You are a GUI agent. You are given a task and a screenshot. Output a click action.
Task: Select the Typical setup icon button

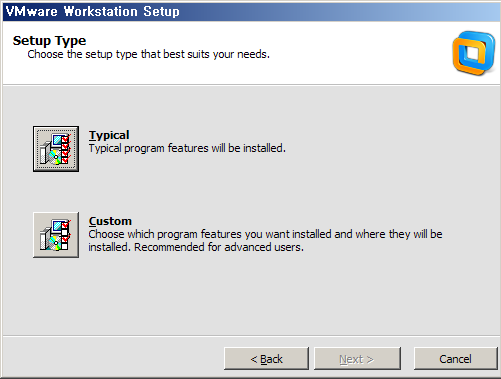tap(56, 149)
